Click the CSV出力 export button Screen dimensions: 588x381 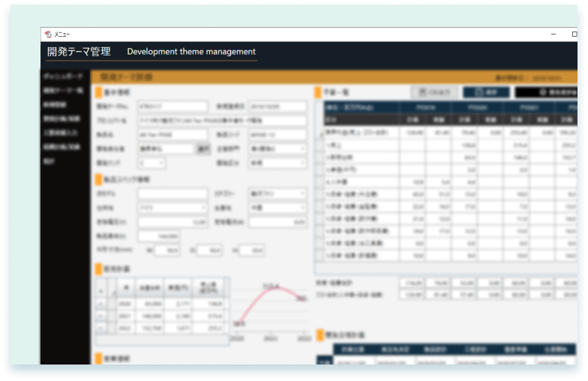click(434, 92)
